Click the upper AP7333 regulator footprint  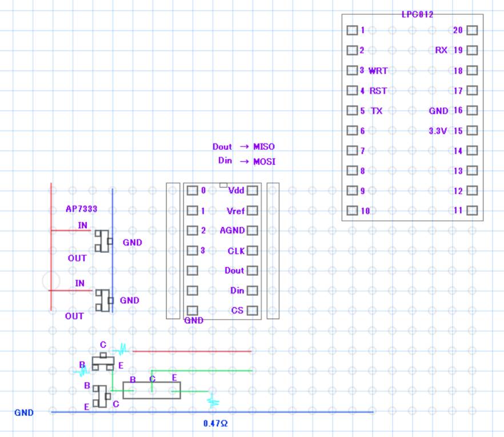[x=103, y=241]
